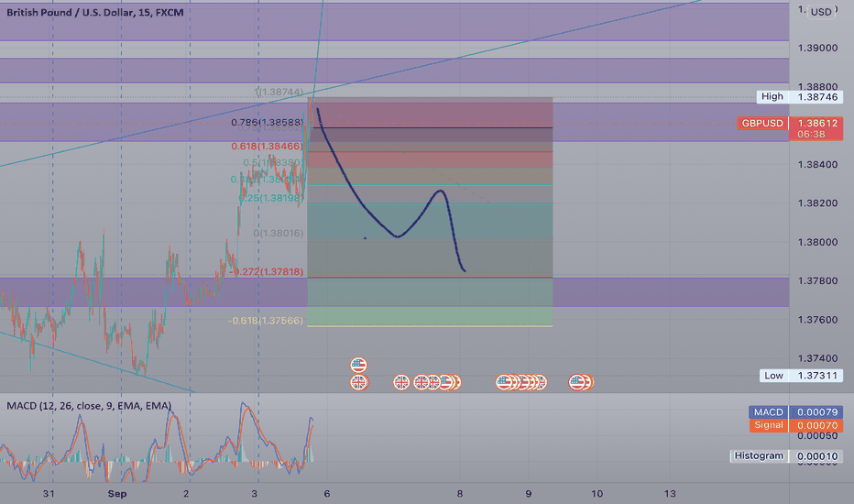Click the Low 1.37311 price label
This screenshot has width=854, height=504.
801,376
